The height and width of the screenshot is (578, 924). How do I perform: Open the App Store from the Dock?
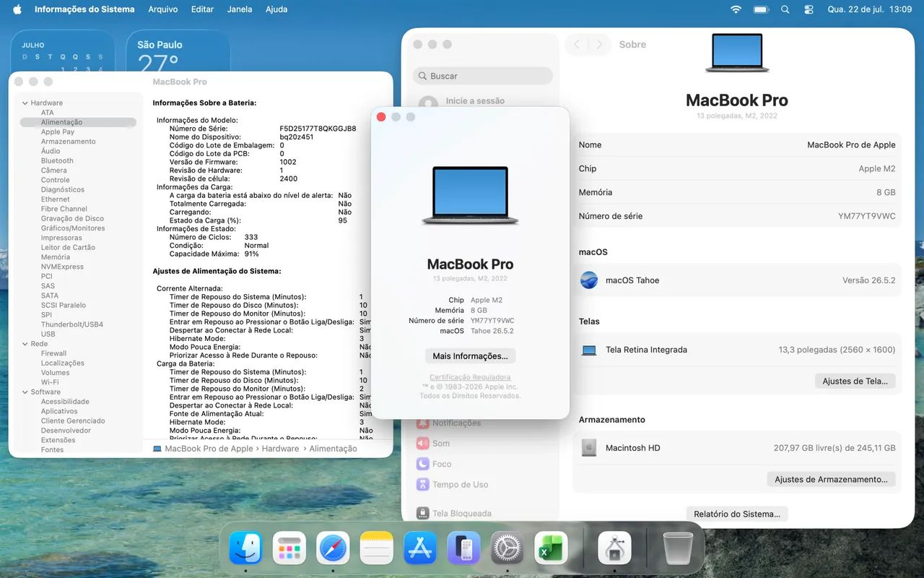coord(420,548)
